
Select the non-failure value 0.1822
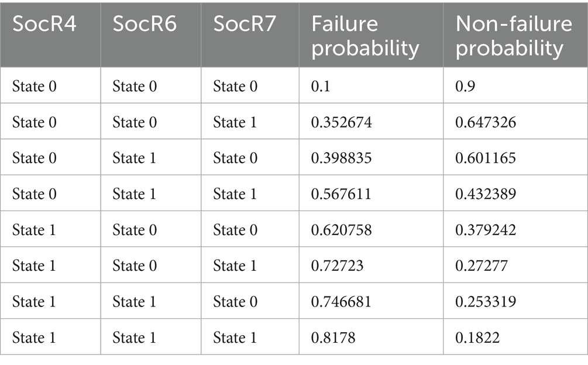point(476,338)
